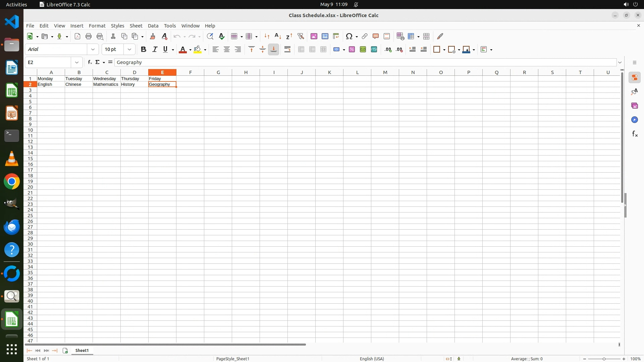644x362 pixels.
Task: Toggle Wrap Text button
Action: coord(287,50)
